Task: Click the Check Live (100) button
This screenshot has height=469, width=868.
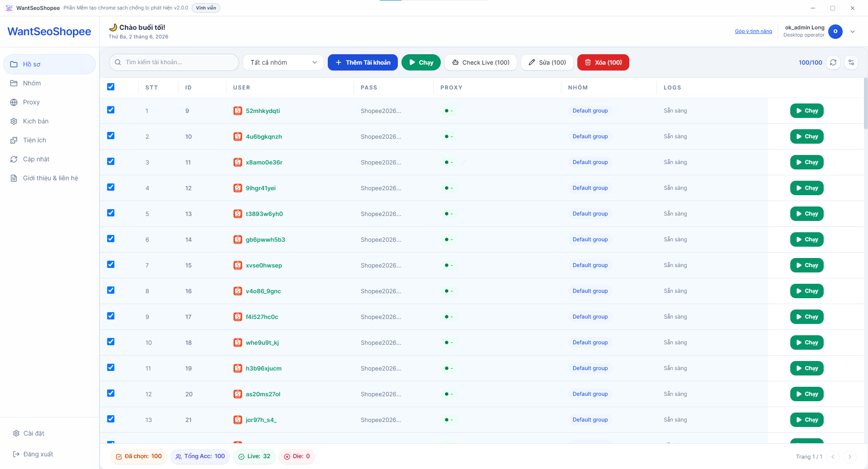Action: (x=481, y=62)
